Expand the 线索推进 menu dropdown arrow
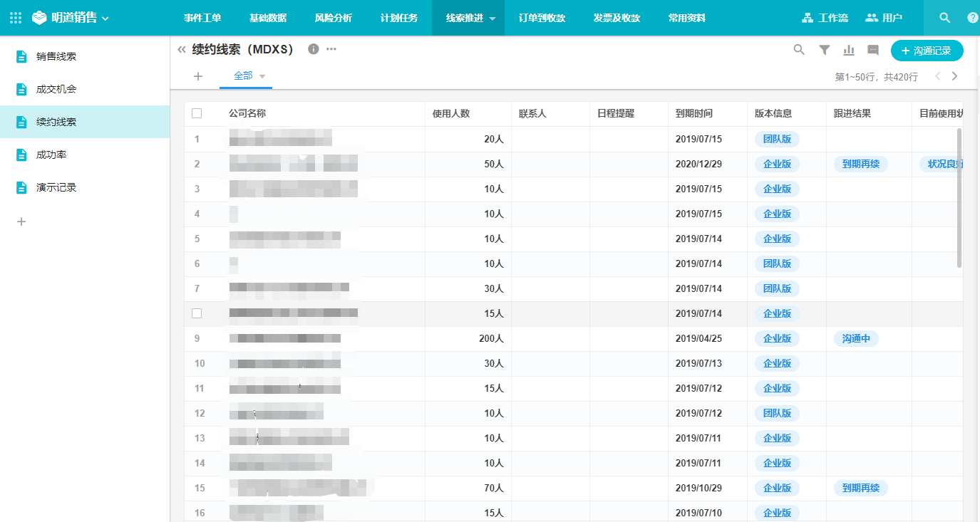Image resolution: width=980 pixels, height=522 pixels. [492, 19]
